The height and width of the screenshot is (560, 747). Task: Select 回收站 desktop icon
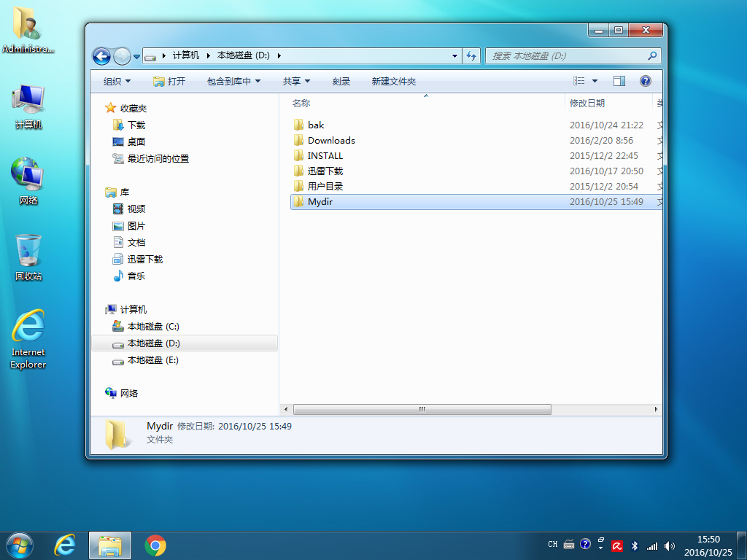tap(28, 257)
